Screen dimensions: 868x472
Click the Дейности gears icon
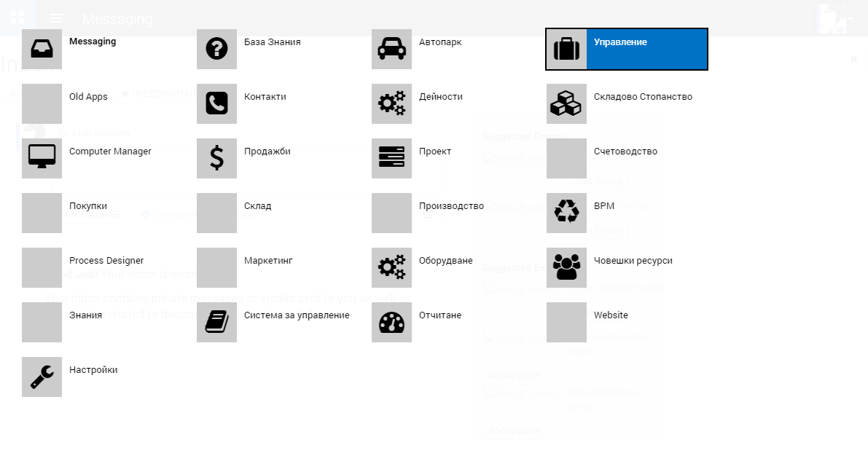pos(391,104)
